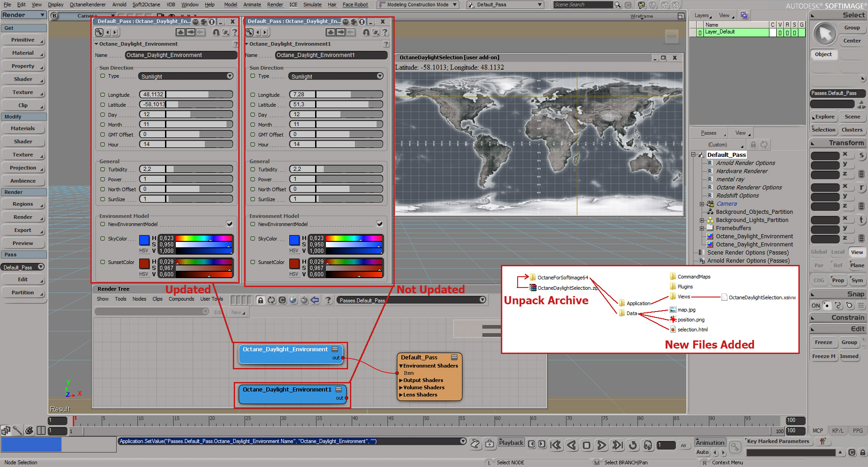This screenshot has height=467, width=868.
Task: Open Render Tree help question mark
Action: [329, 300]
